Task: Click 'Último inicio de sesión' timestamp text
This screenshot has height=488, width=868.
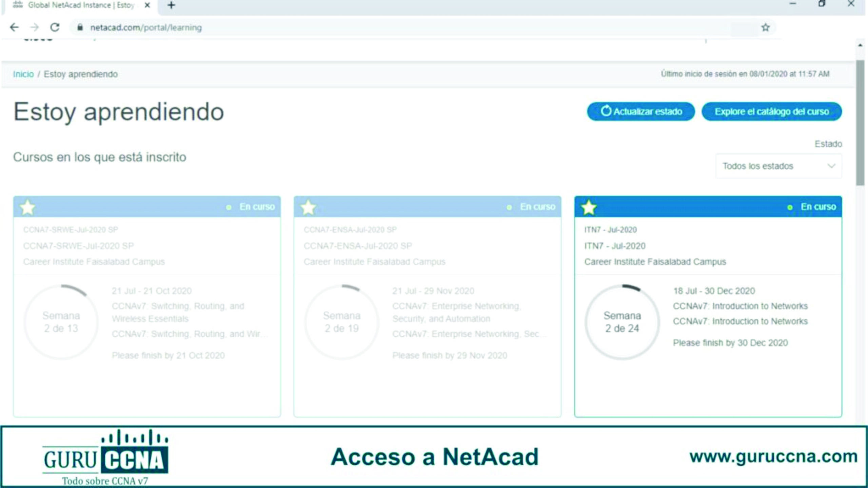Action: point(745,74)
